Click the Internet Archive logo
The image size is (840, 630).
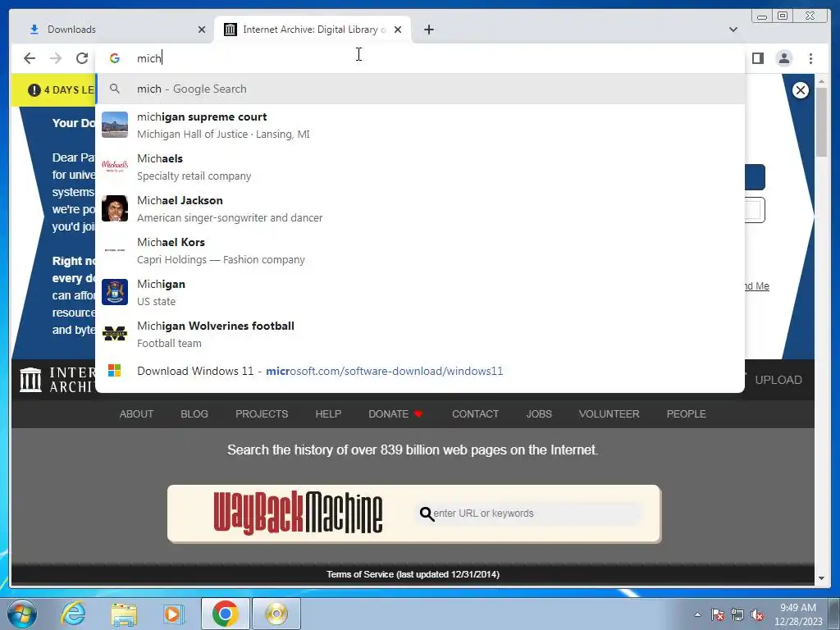57,380
